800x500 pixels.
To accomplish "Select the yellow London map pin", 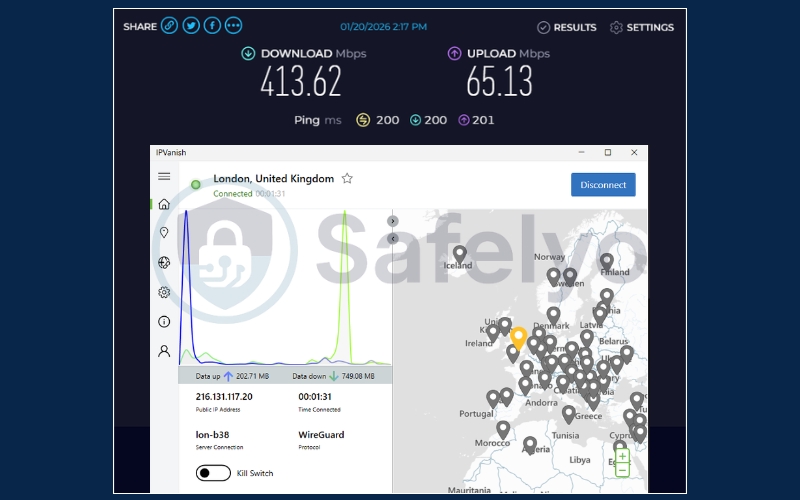I will tap(518, 338).
